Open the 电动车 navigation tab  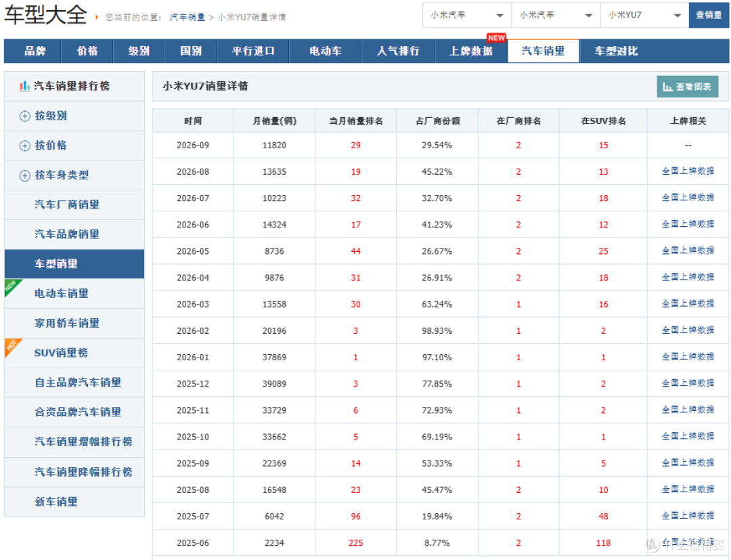click(x=326, y=51)
